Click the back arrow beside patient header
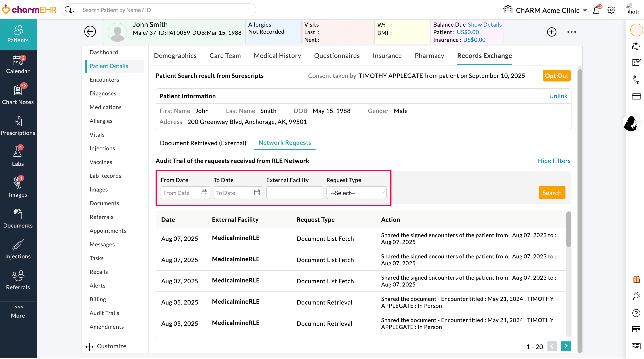Viewport: 644px width, 359px height. coord(90,32)
